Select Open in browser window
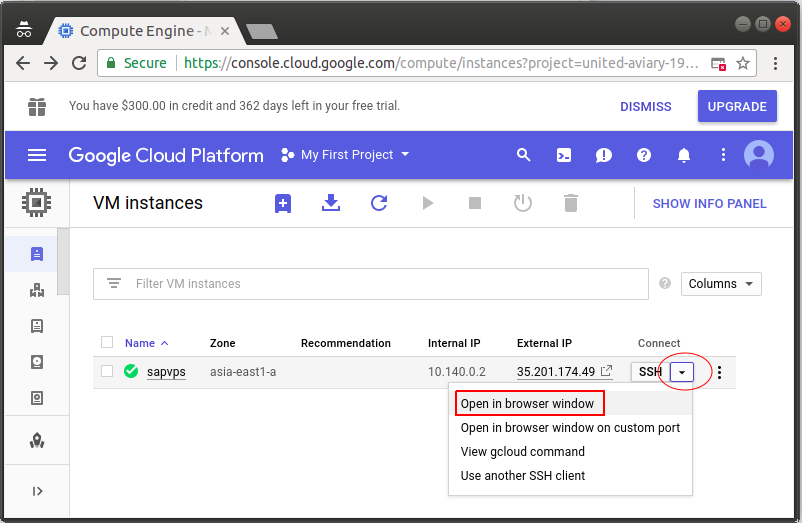The height and width of the screenshot is (523, 802). [570, 403]
